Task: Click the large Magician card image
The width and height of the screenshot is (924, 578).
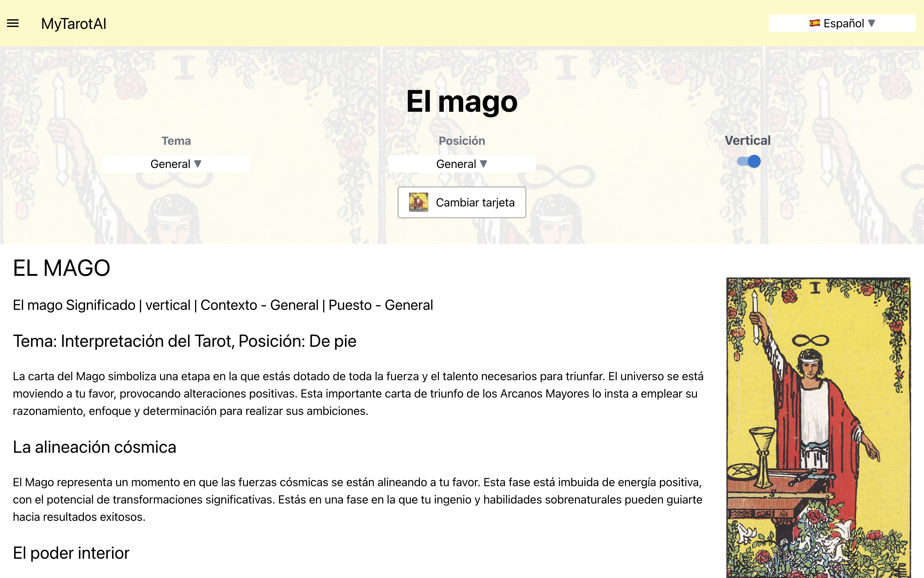Action: [818, 427]
